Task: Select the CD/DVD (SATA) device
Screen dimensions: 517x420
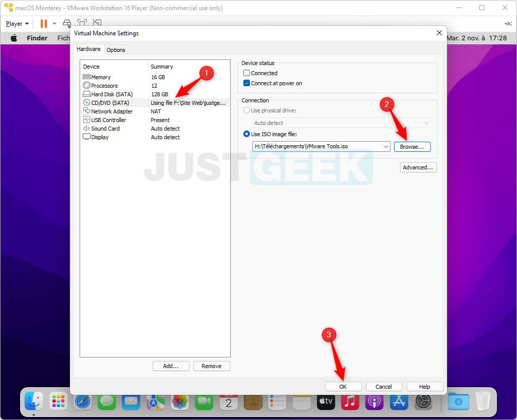Action: coord(155,103)
